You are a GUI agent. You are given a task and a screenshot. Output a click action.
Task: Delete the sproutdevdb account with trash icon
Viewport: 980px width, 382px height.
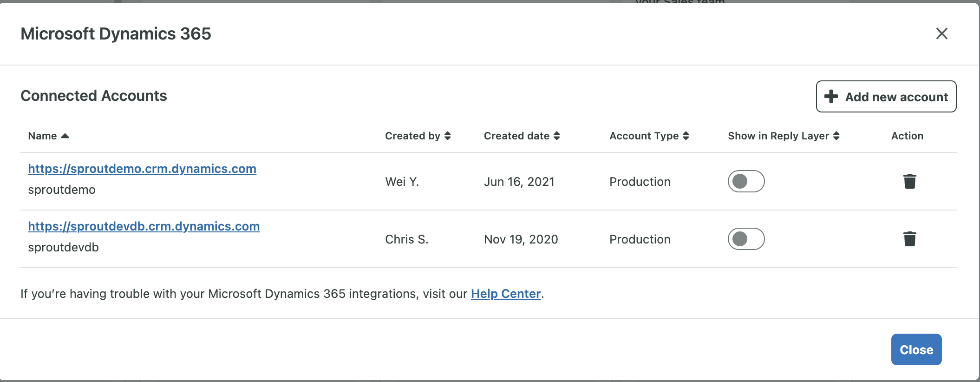909,239
